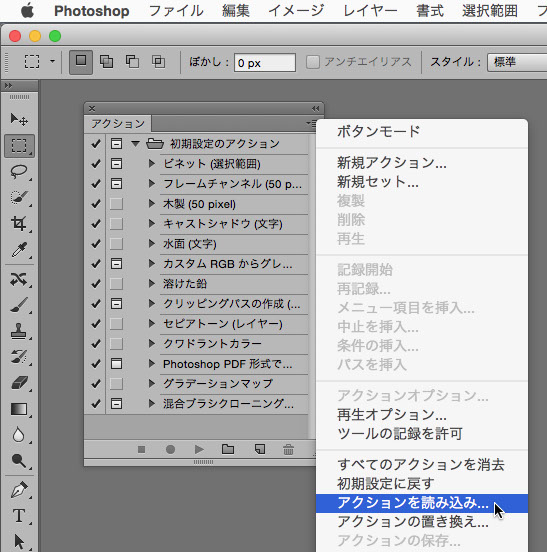
Task: Select the Eyedropper tool
Action: (19, 249)
